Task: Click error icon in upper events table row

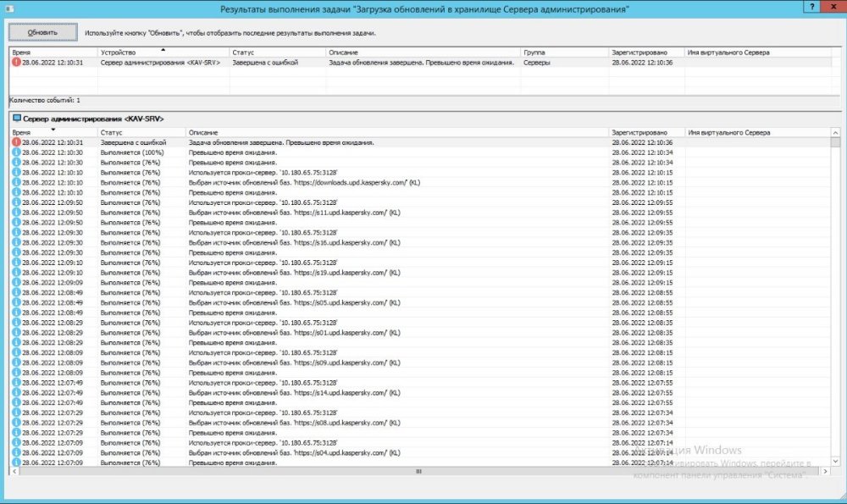Action: tap(16, 62)
